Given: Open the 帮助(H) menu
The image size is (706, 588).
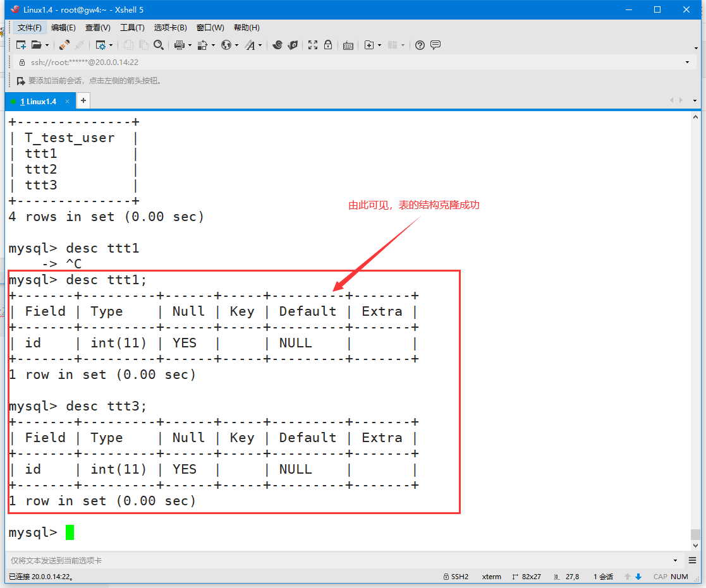Looking at the screenshot, I should [246, 28].
